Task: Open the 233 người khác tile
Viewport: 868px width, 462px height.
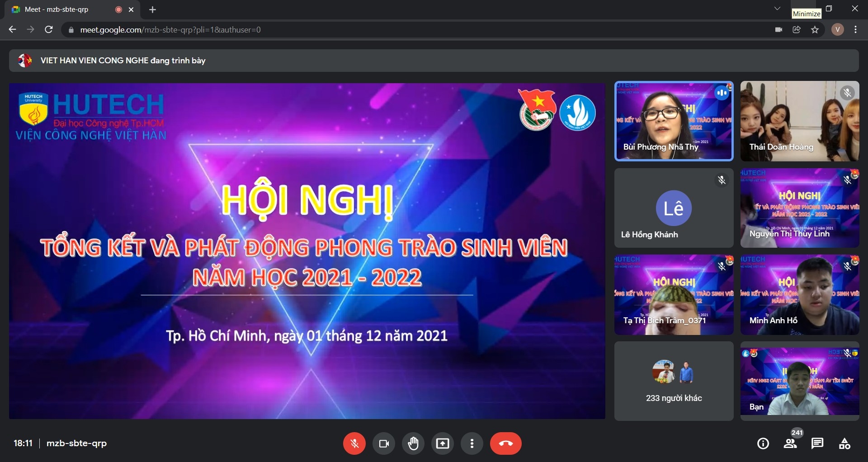Action: coord(674,381)
